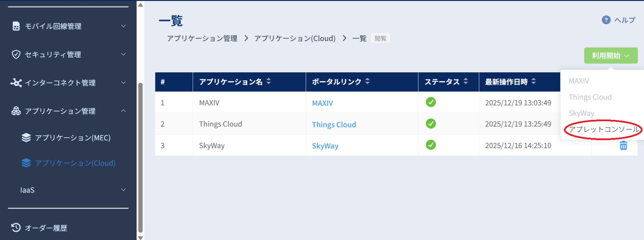Sort by アプリケーション名 column

coord(268,81)
